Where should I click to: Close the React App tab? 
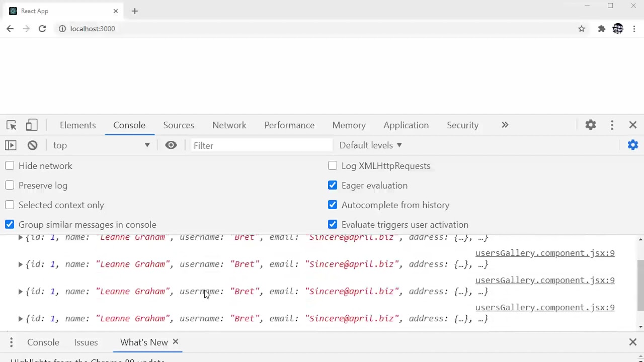[x=116, y=11]
